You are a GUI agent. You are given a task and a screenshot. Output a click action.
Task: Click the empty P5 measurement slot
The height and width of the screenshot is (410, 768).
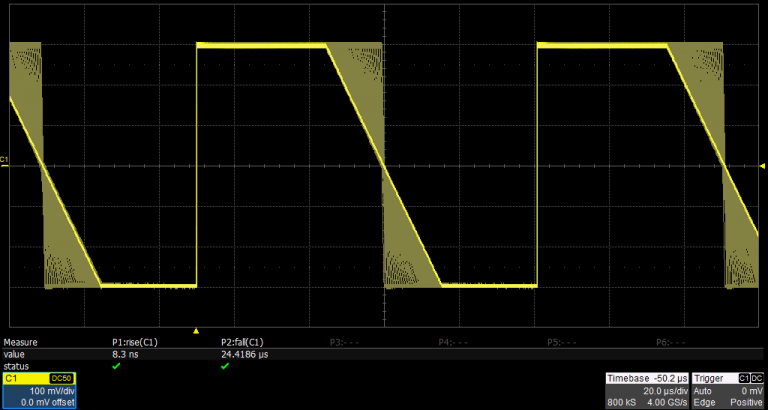562,342
